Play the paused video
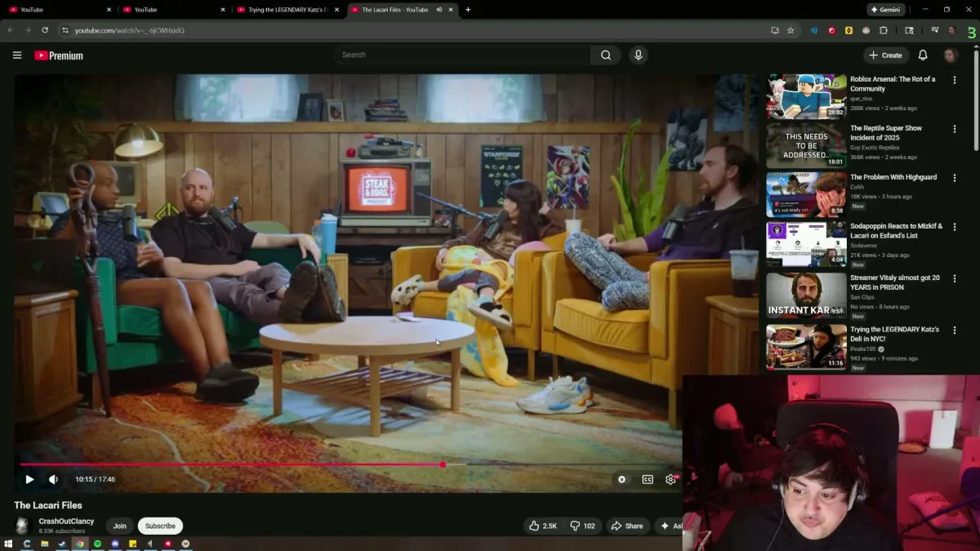This screenshot has height=551, width=980. [x=29, y=479]
